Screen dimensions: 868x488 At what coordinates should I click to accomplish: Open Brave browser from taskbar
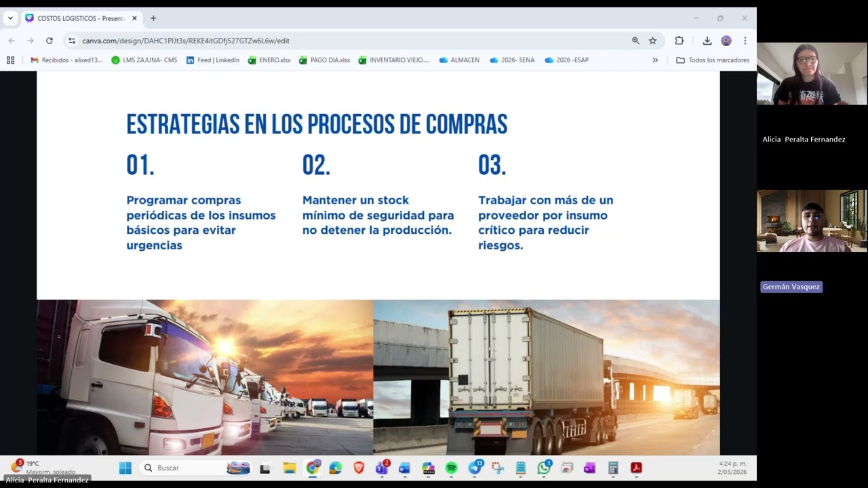click(x=359, y=468)
